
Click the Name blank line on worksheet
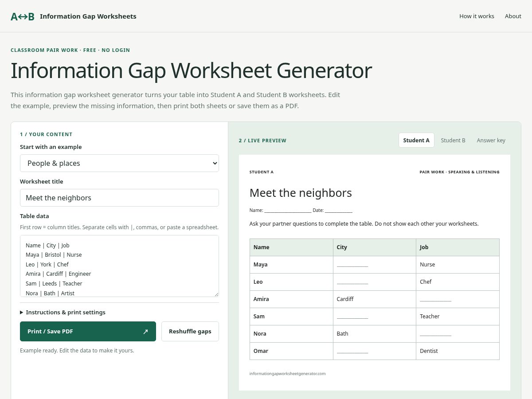tap(288, 211)
